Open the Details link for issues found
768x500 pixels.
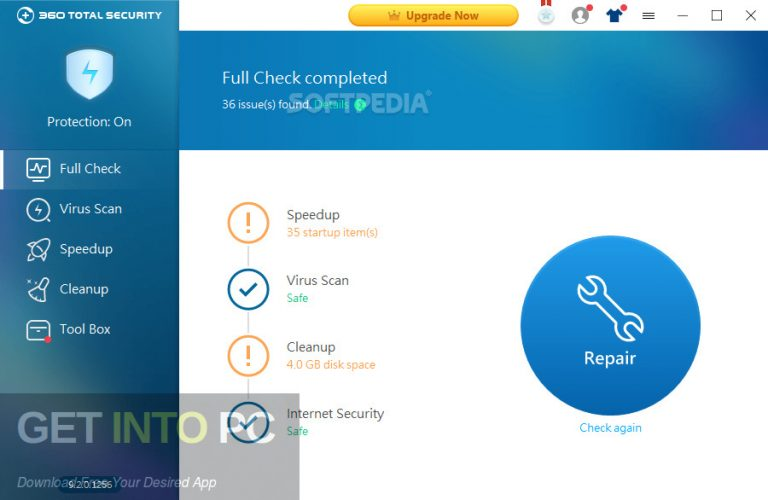(332, 104)
